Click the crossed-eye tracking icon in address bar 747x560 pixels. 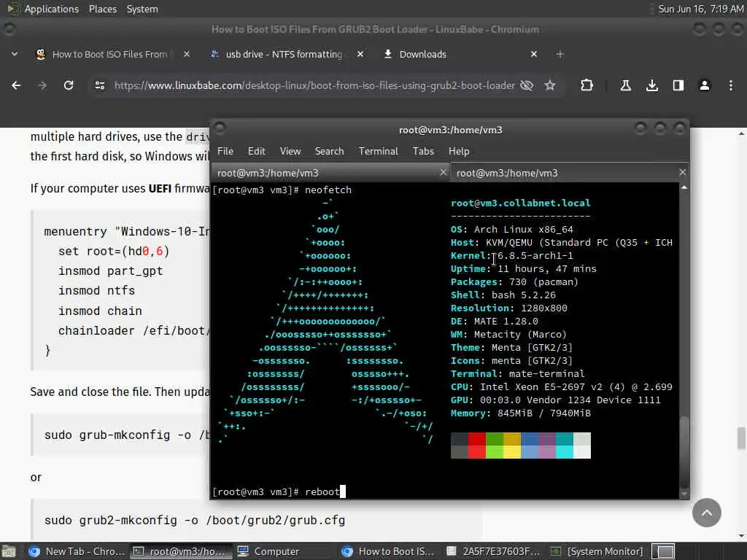tap(527, 85)
